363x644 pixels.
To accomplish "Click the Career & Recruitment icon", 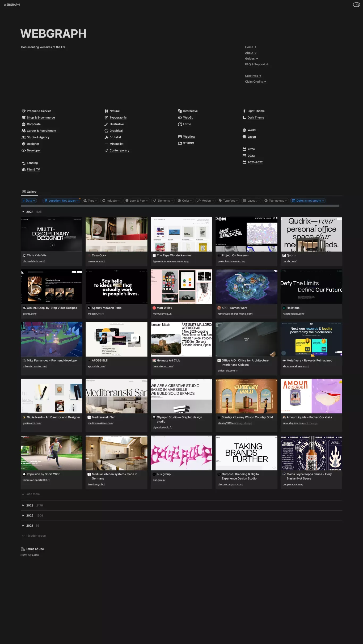I will (x=24, y=131).
